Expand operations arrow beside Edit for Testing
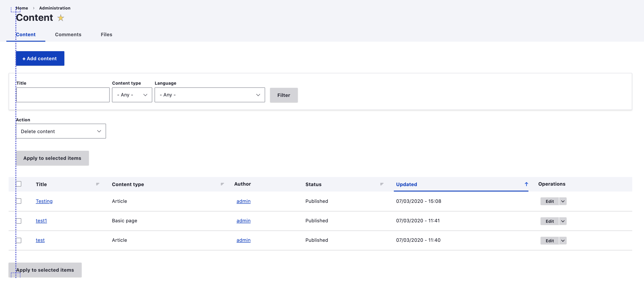This screenshot has height=283, width=644. pyautogui.click(x=563, y=201)
